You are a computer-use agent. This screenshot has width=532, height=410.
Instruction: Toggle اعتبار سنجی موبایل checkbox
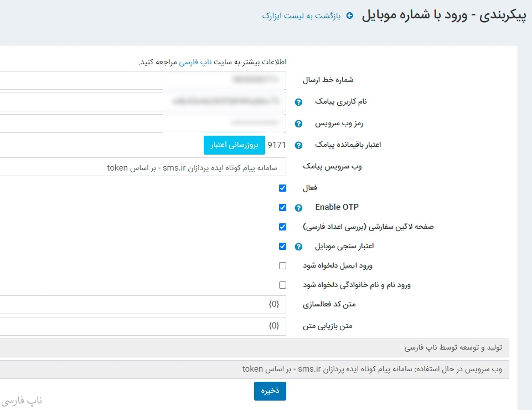283,247
